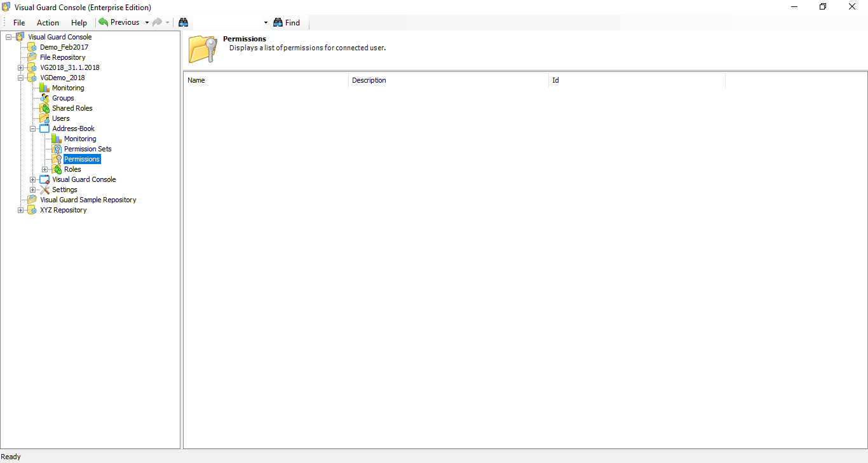Viewport: 868px width, 463px height.
Task: Sort by the Description column header
Action: tap(449, 80)
